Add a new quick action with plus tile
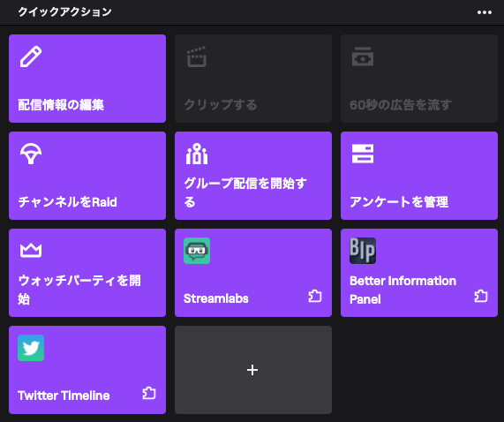Viewport: 504px width, 422px height. coord(253,370)
